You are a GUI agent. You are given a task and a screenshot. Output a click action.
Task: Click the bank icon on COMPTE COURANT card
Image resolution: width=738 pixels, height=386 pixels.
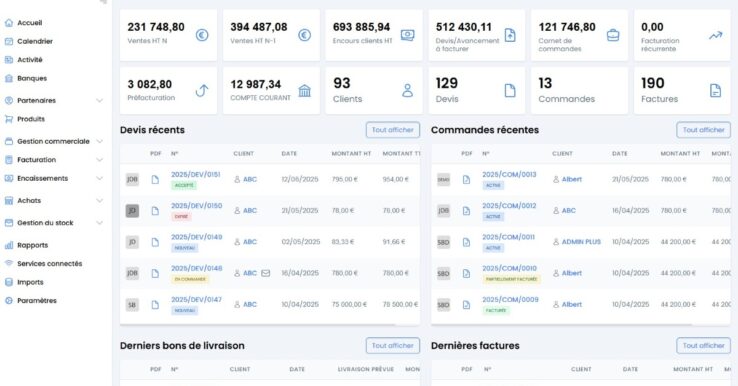pyautogui.click(x=305, y=90)
